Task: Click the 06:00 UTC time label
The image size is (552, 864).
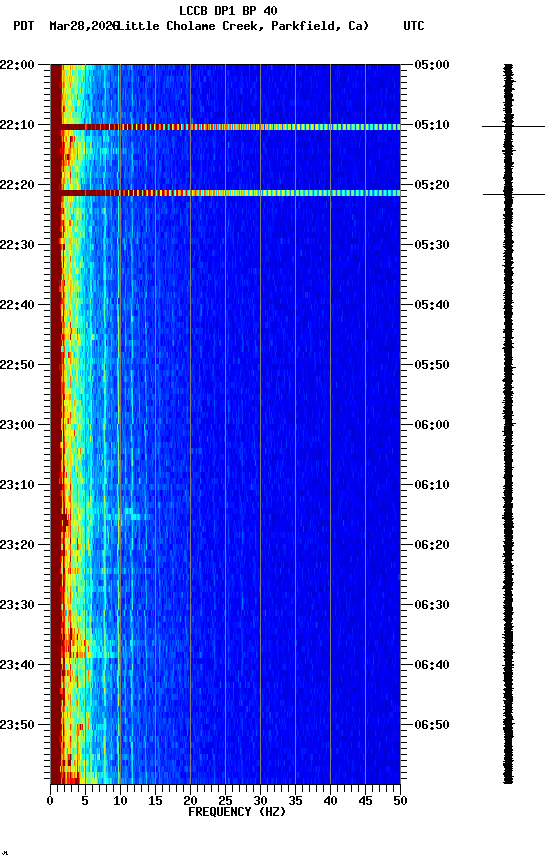Action: pyautogui.click(x=432, y=425)
